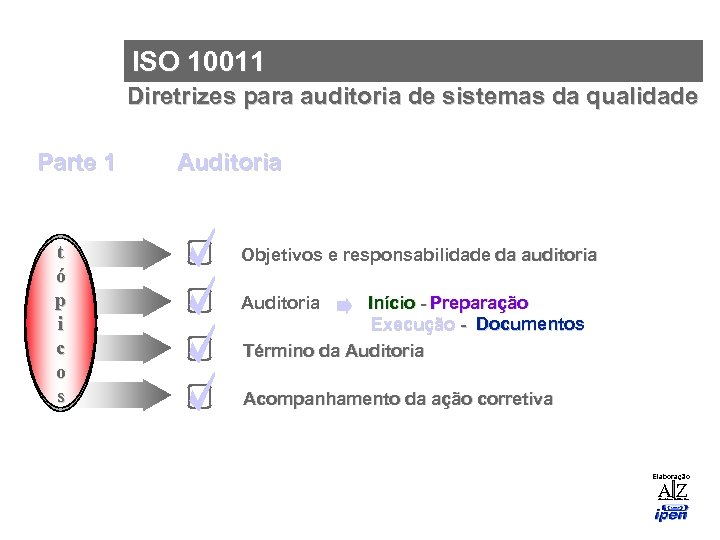Click the green Início text

pyautogui.click(x=391, y=303)
